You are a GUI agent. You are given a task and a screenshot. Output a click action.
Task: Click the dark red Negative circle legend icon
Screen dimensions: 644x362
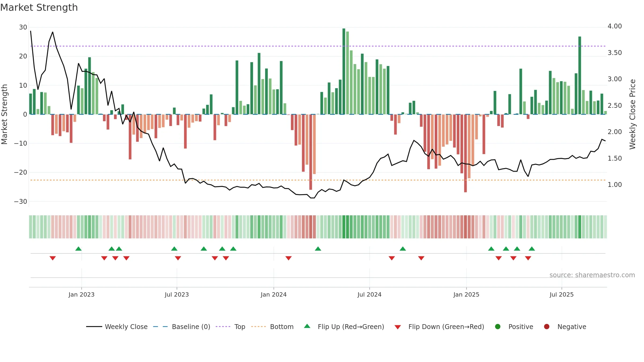[547, 327]
